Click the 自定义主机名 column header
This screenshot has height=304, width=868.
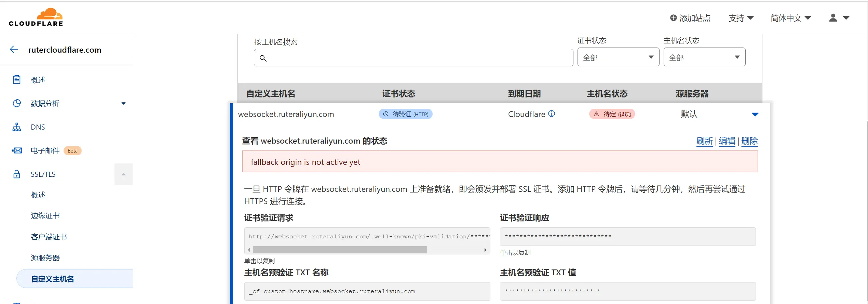[271, 93]
